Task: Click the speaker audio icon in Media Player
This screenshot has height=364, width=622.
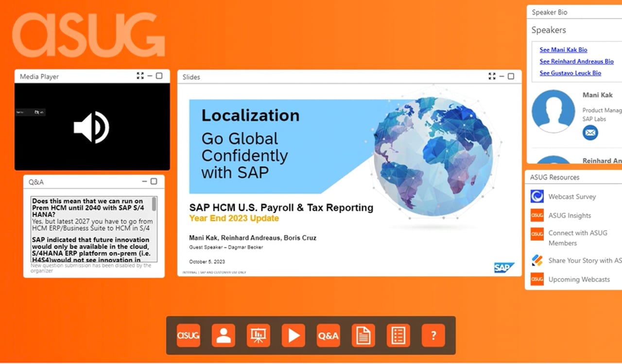Action: click(x=91, y=127)
